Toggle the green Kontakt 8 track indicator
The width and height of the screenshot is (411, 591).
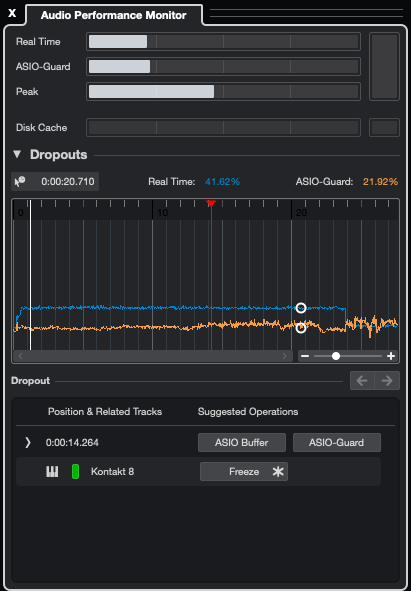point(75,472)
